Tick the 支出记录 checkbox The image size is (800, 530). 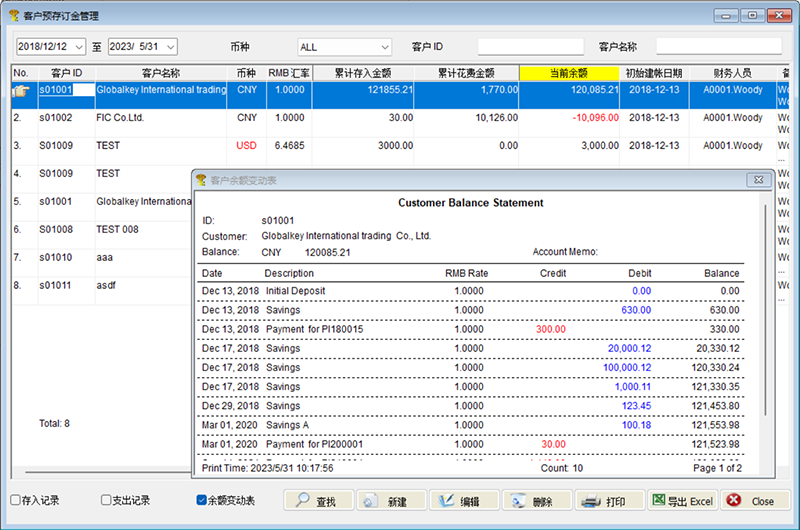(107, 500)
